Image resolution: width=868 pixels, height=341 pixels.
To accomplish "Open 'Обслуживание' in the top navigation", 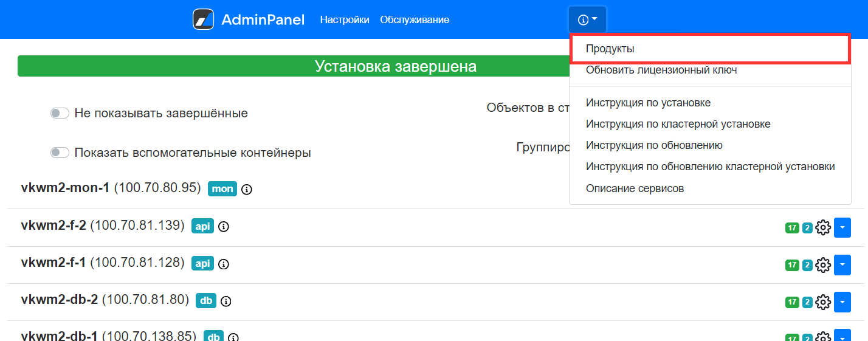I will [415, 19].
